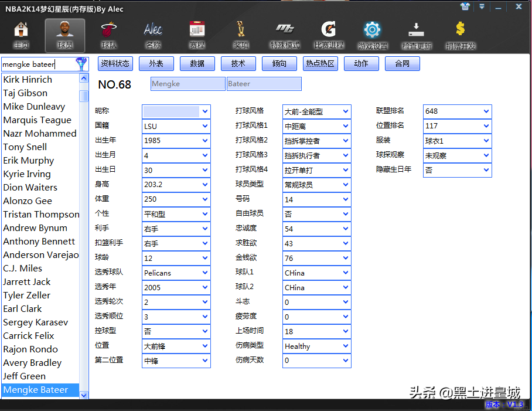The image size is (532, 411).
Task: Open the 主页 home screen
Action: [21, 32]
